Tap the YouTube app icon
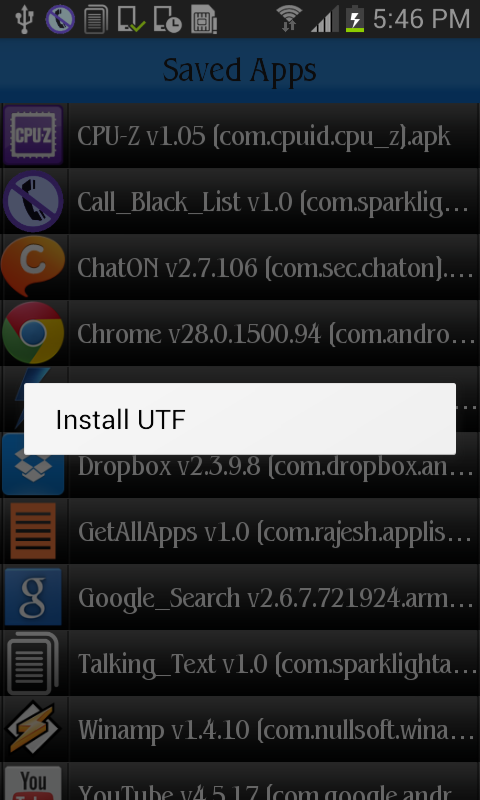The image size is (480, 800). tap(33, 782)
